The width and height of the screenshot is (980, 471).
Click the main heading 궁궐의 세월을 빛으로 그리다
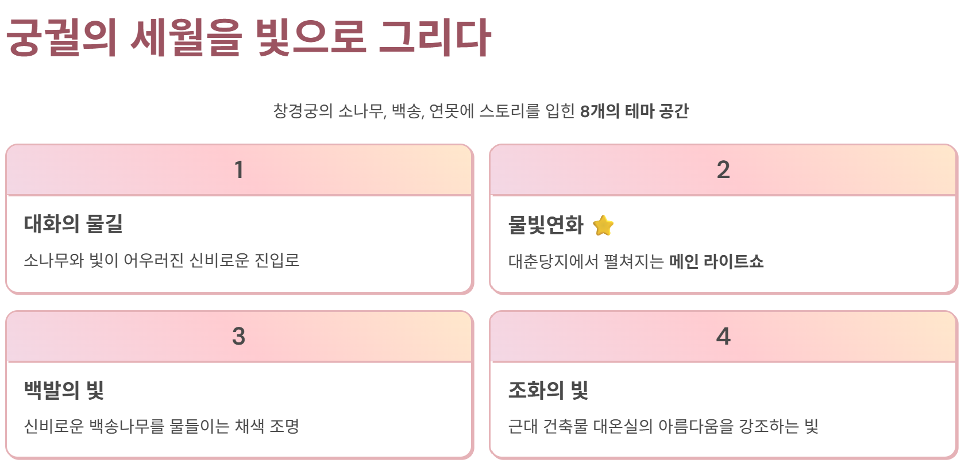coord(248,37)
